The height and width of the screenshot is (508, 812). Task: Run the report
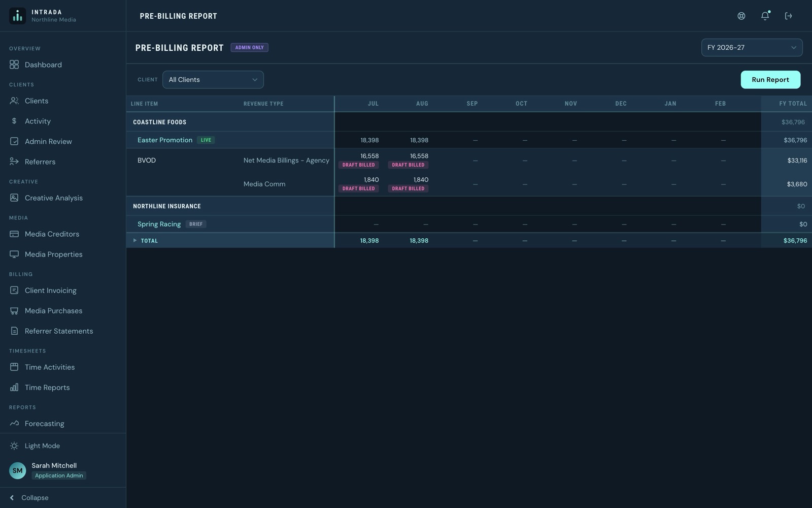(770, 80)
